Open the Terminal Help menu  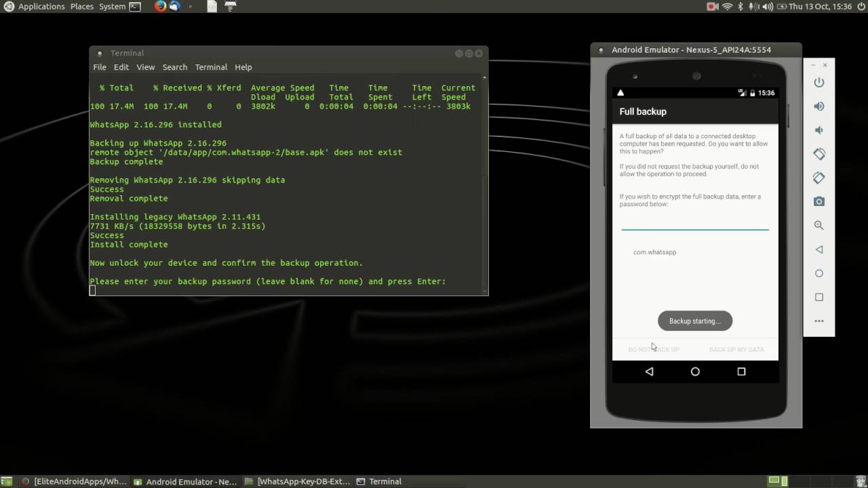(x=243, y=67)
